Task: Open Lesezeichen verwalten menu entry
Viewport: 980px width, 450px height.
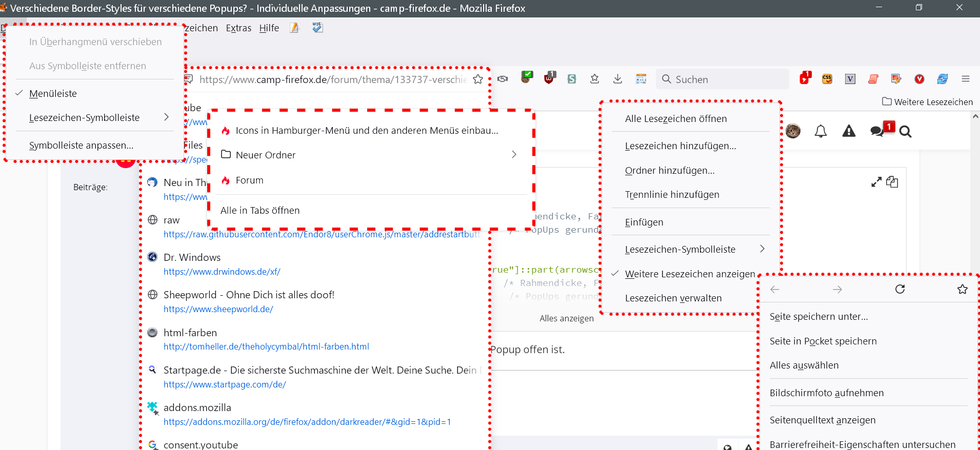Action: (x=690, y=298)
